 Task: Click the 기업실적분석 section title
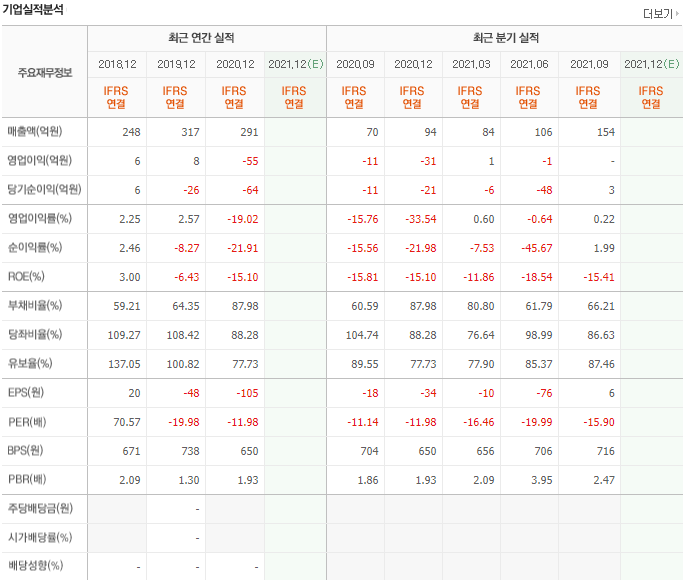point(33,9)
